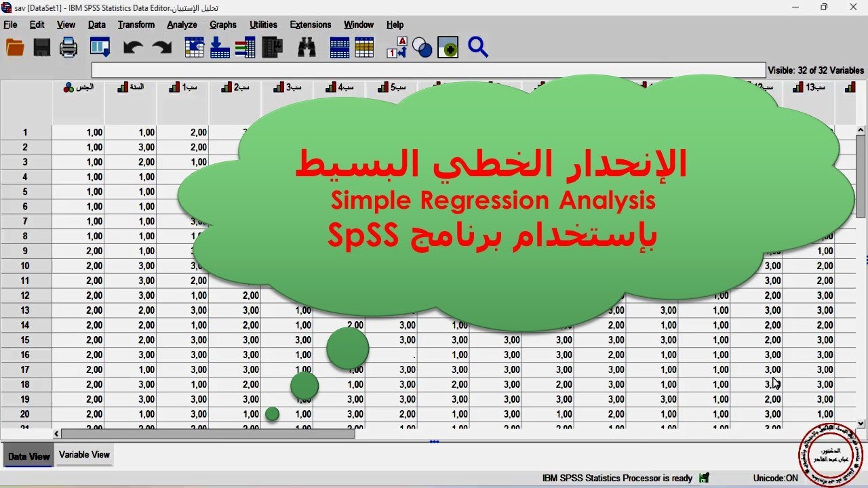868x488 pixels.
Task: Select the الجنس column header
Action: 78,102
